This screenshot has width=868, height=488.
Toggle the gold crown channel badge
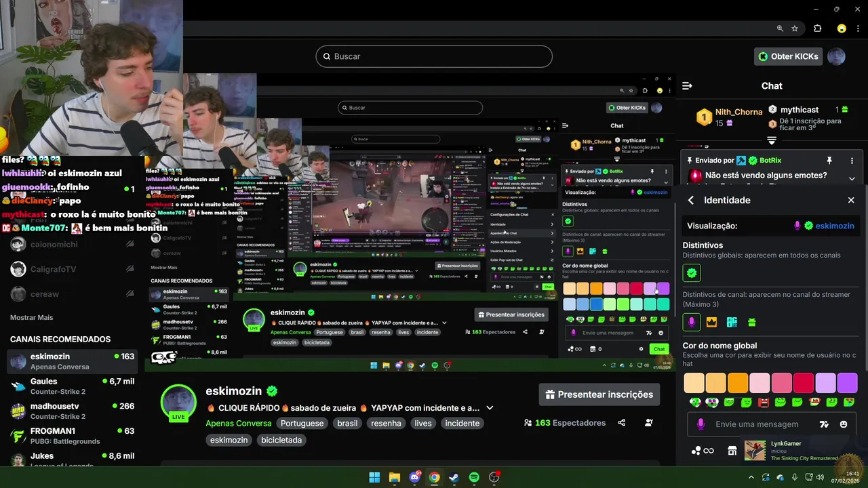point(711,322)
